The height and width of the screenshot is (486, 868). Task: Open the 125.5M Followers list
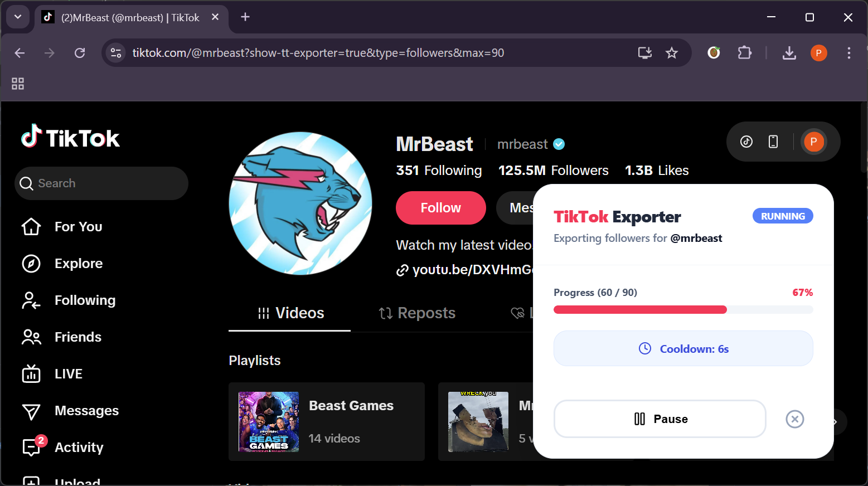(554, 171)
